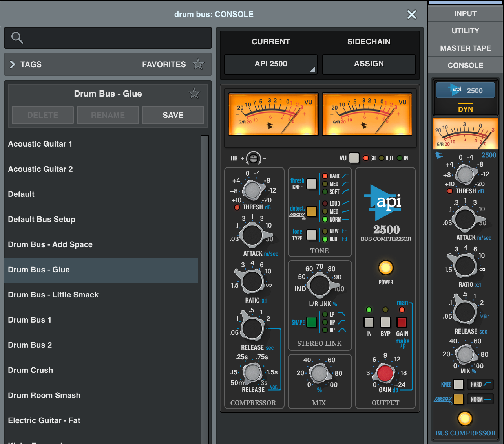The height and width of the screenshot is (444, 504).
Task: Toggle the thresh KNEE setting
Action: 311,183
